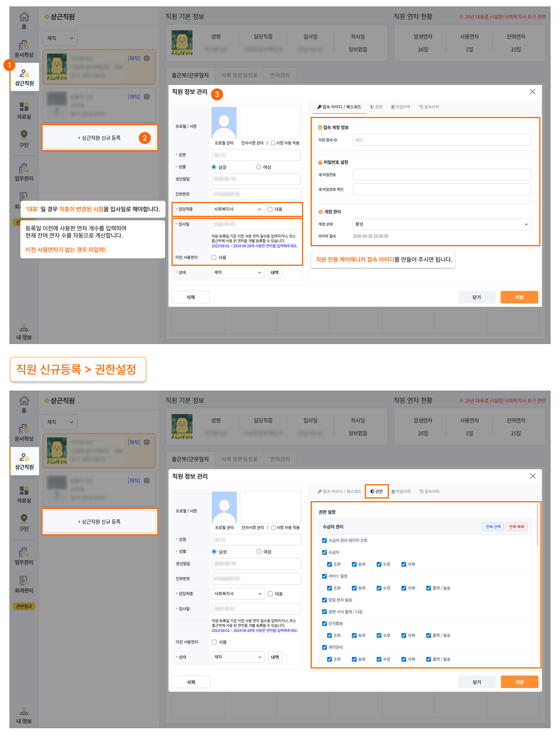Open 26년 대표겸 시설장 휴가 관련 notice, upper screenshot
The height and width of the screenshot is (735, 560).
502,17
